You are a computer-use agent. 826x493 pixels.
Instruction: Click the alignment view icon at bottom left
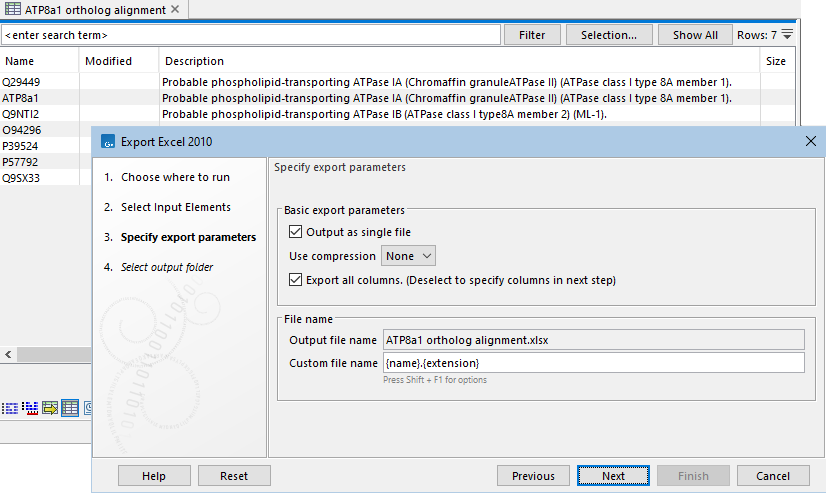[x=10, y=408]
